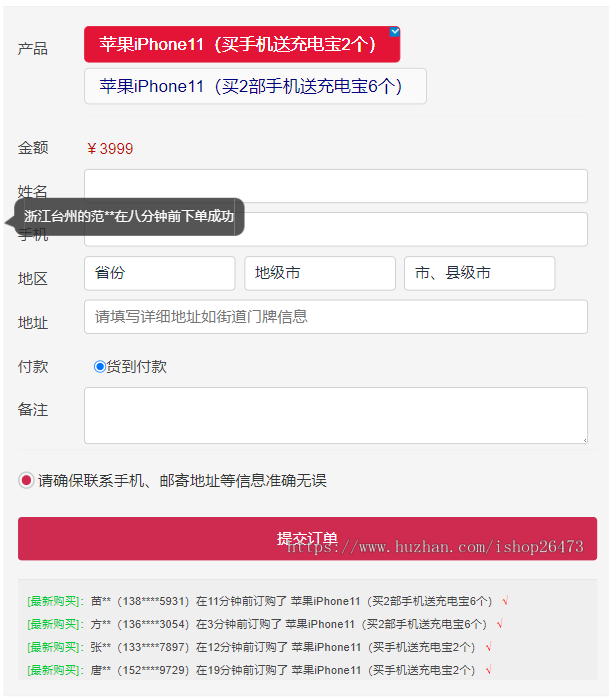Screen dimensions: 609x698
Task: Click the 姓名 name input field
Action: (x=336, y=186)
